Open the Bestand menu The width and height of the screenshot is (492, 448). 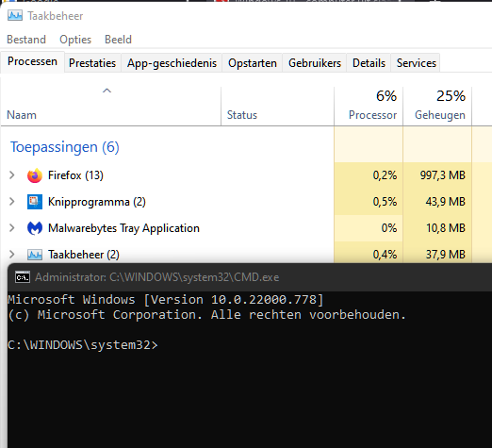click(26, 40)
